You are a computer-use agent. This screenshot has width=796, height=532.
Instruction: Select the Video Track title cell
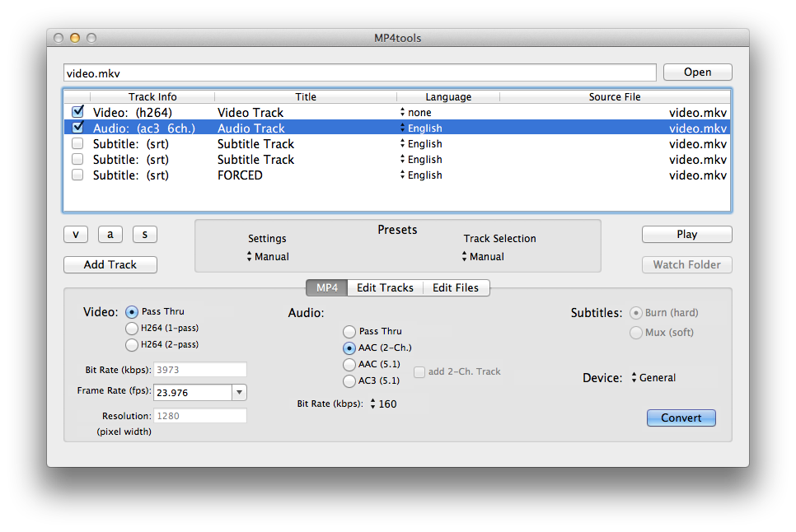pos(251,113)
